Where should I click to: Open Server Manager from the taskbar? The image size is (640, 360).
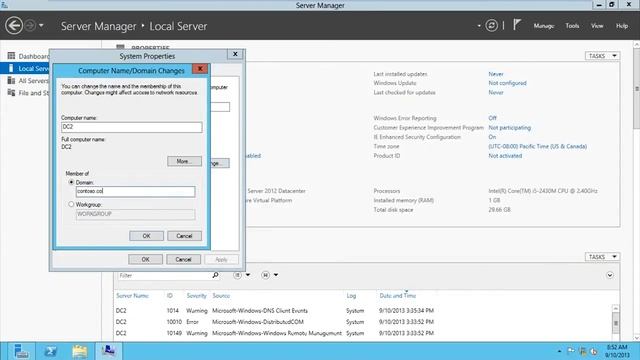21,351
